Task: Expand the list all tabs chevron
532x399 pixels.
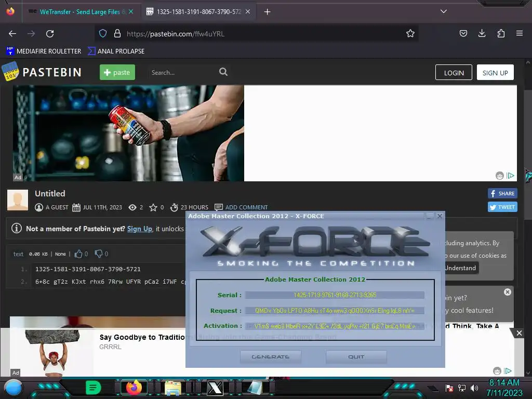Action: pos(444,11)
